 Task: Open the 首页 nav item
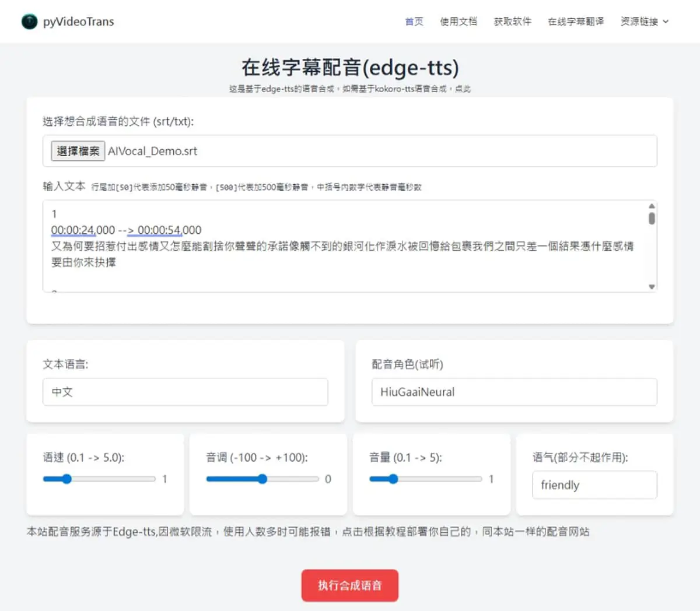coord(414,22)
